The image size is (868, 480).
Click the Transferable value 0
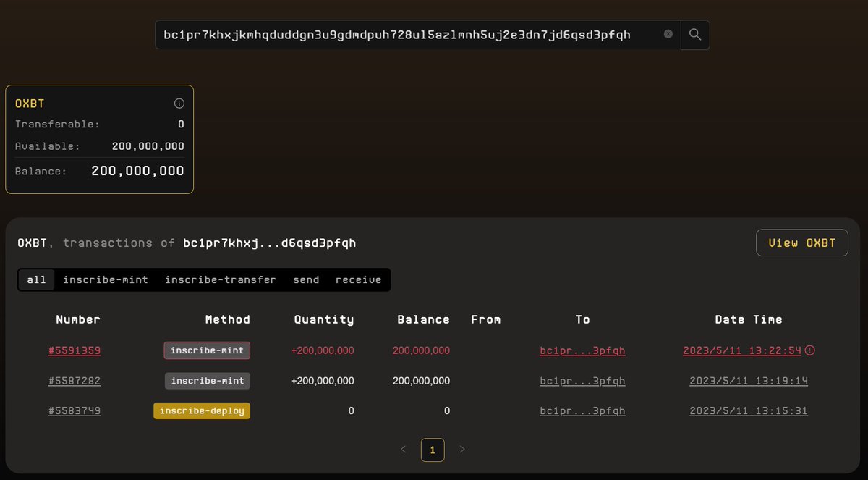click(181, 125)
